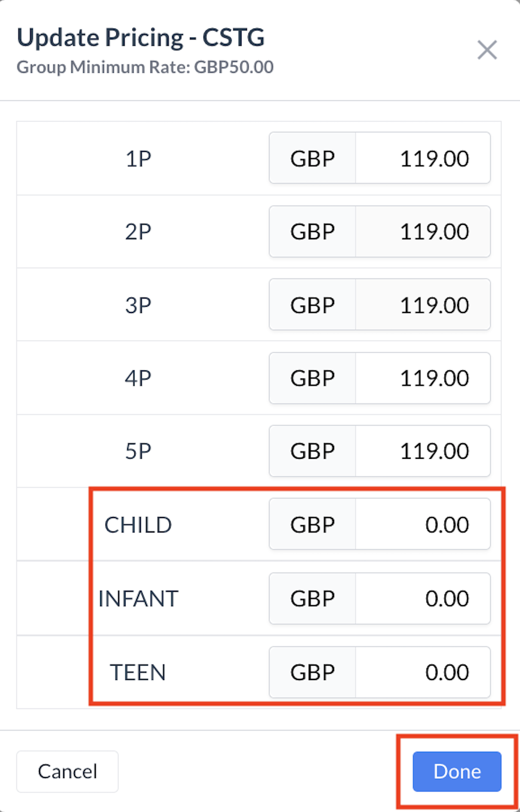Open the GBP currency selector for CHILD

click(x=312, y=524)
